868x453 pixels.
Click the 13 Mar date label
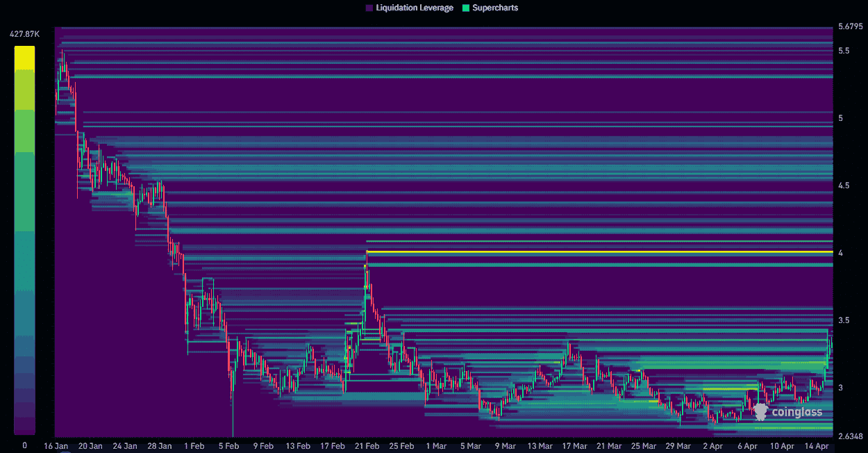click(540, 446)
